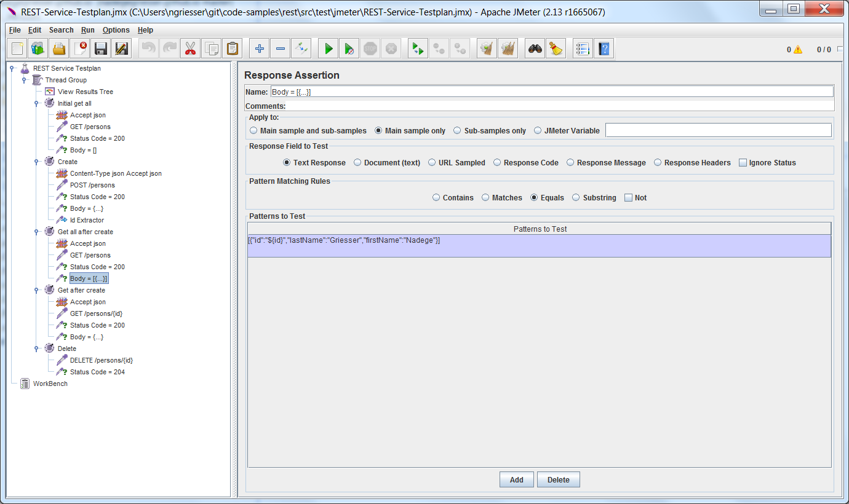849x504 pixels.
Task: Click the Remote Start All icon
Action: tap(418, 49)
